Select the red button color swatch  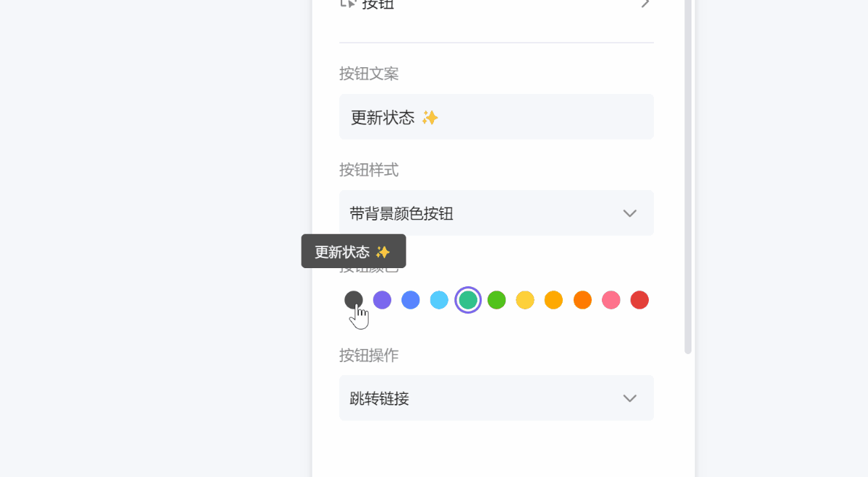click(639, 299)
